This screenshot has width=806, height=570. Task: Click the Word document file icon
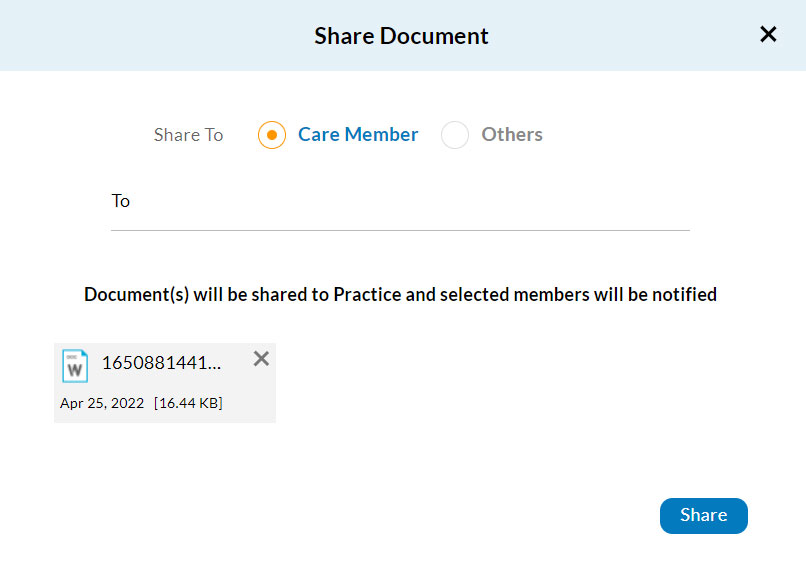tap(75, 365)
